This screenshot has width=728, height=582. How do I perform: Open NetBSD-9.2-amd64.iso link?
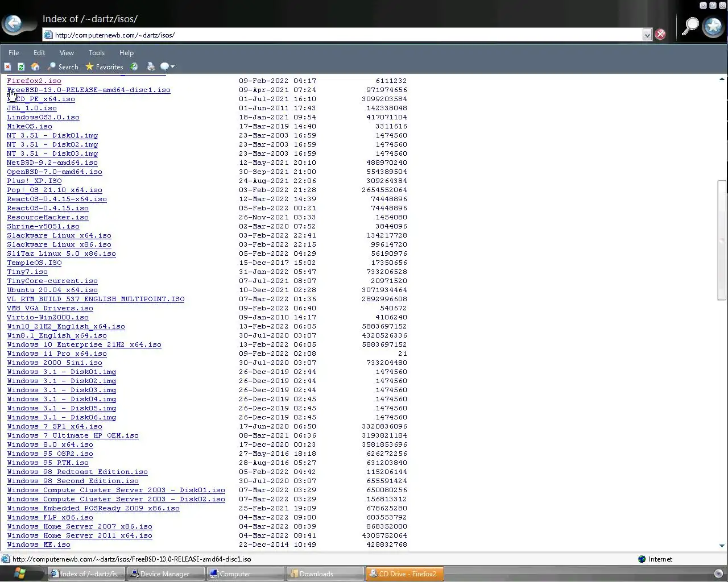[52, 163]
